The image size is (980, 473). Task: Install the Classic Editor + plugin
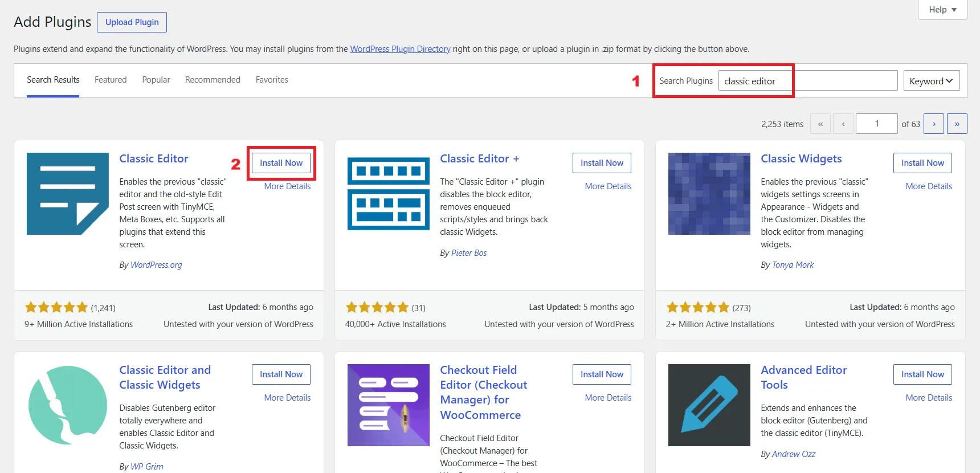click(602, 163)
